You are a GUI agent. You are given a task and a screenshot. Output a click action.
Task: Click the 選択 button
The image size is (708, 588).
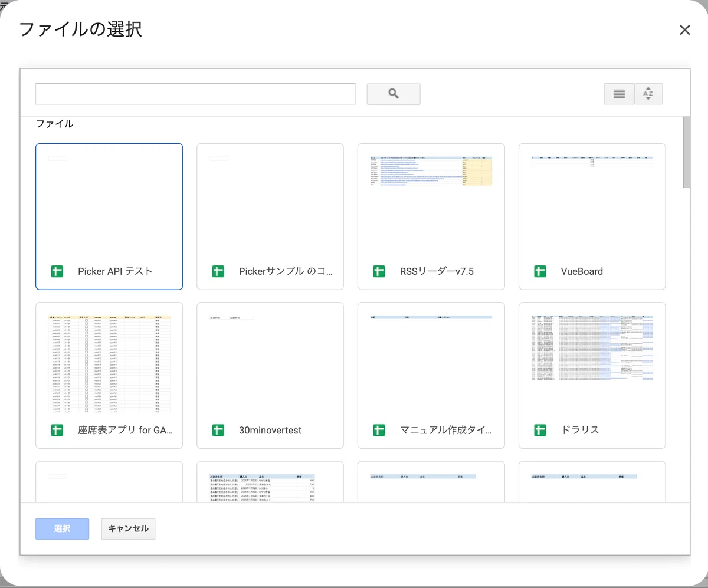tap(62, 529)
